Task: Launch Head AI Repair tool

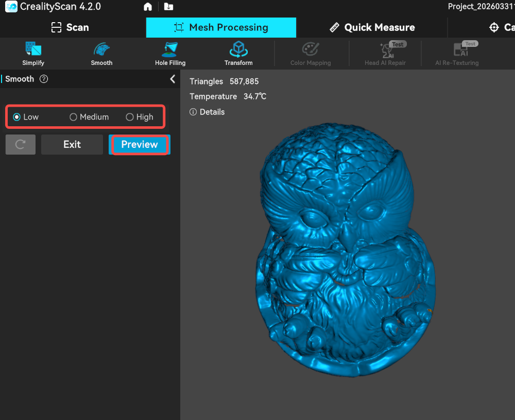Action: pyautogui.click(x=385, y=54)
